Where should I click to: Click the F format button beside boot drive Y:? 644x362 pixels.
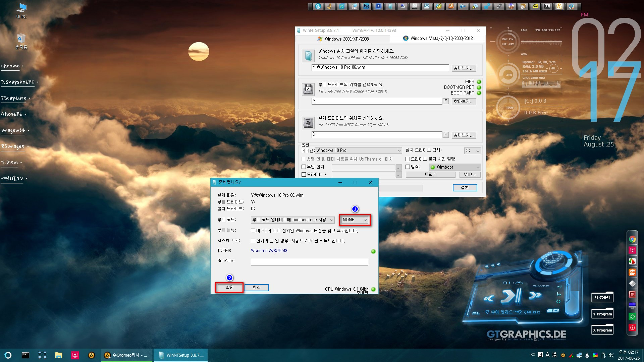(x=445, y=101)
